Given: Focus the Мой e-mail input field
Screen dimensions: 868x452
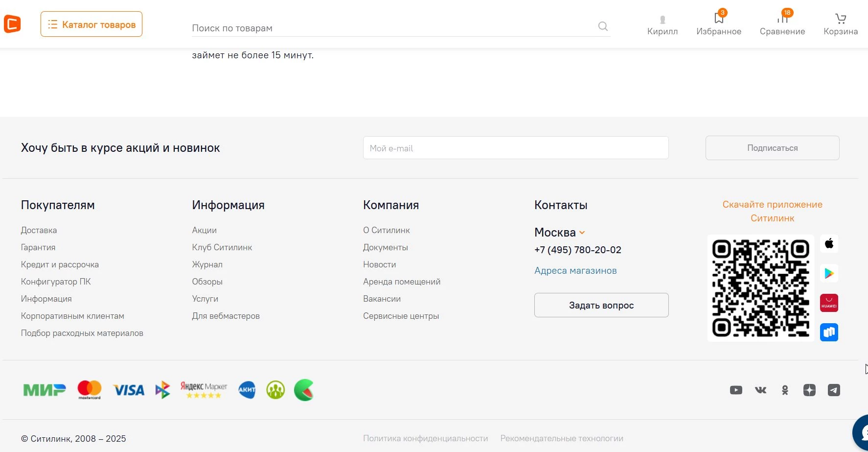Looking at the screenshot, I should 516,148.
